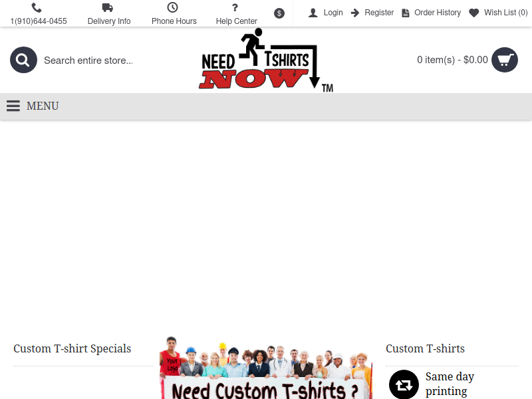Screen dimensions: 532x399
Task: Open the Login page
Action: pyautogui.click(x=333, y=13)
